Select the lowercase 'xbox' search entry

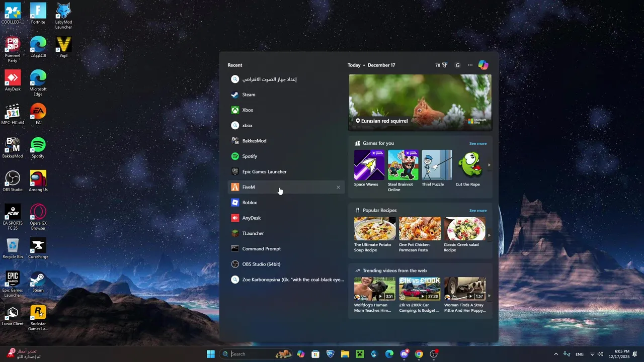tap(286, 125)
